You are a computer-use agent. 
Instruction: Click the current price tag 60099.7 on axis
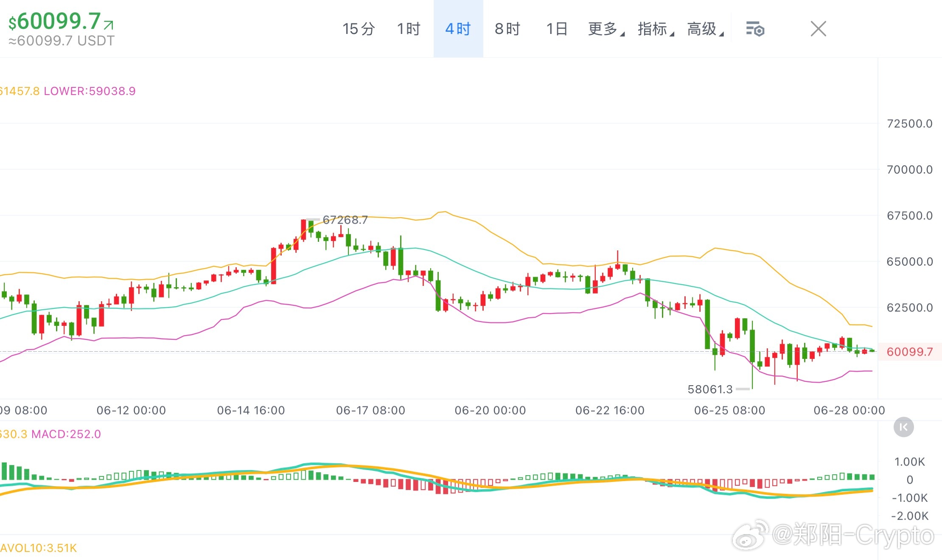tap(910, 352)
